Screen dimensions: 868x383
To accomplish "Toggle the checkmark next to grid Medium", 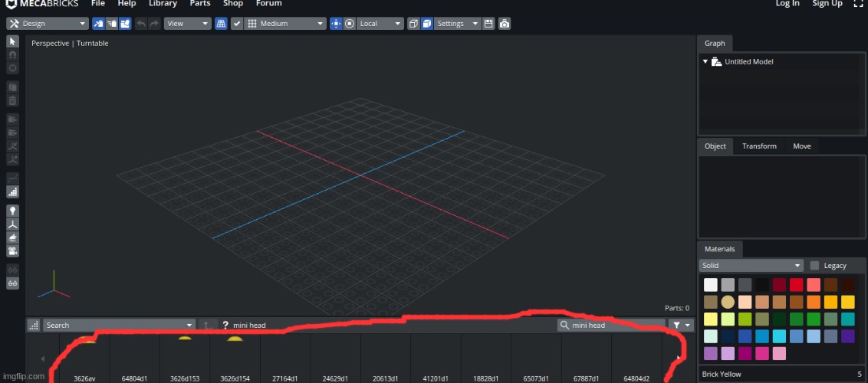I will [236, 24].
